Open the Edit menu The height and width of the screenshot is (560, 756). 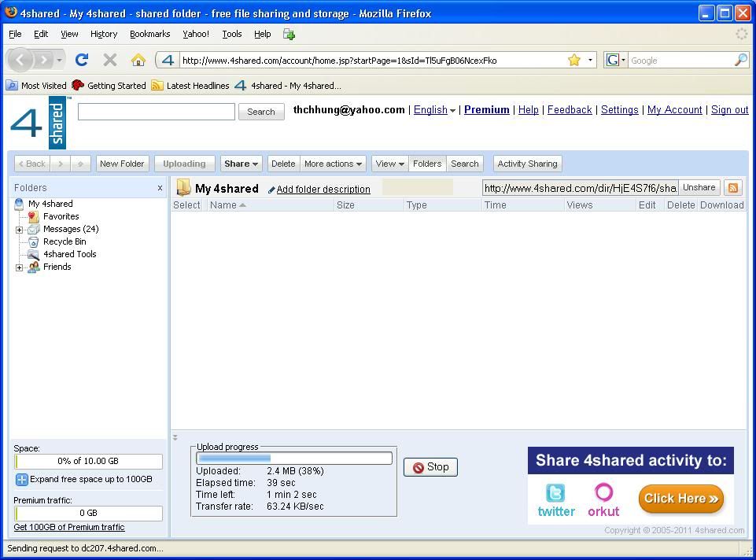click(x=41, y=34)
